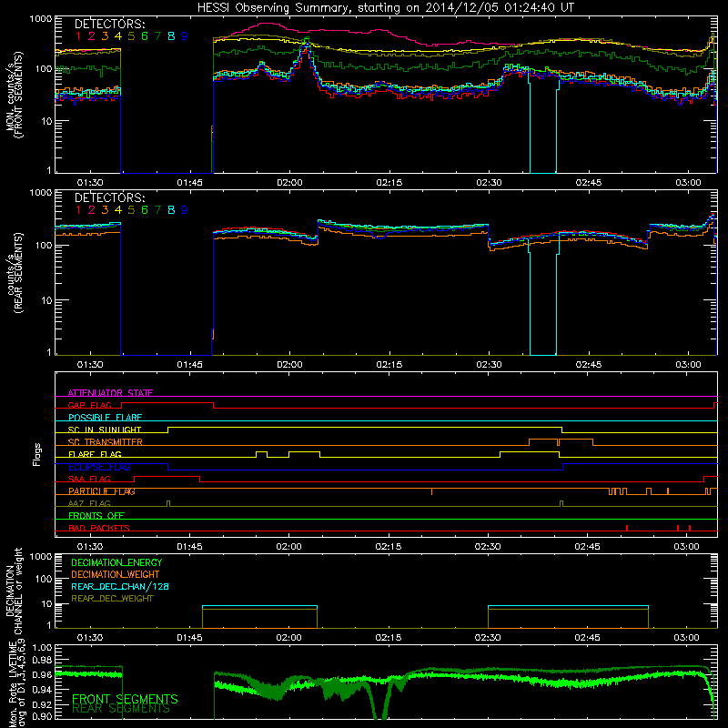Click the AAZ_FLAG label
728x728 pixels.
click(89, 503)
